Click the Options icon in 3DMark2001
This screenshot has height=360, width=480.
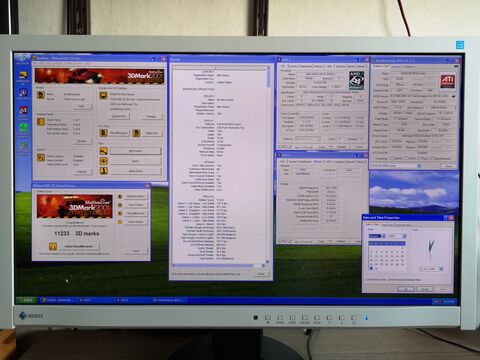(x=41, y=157)
